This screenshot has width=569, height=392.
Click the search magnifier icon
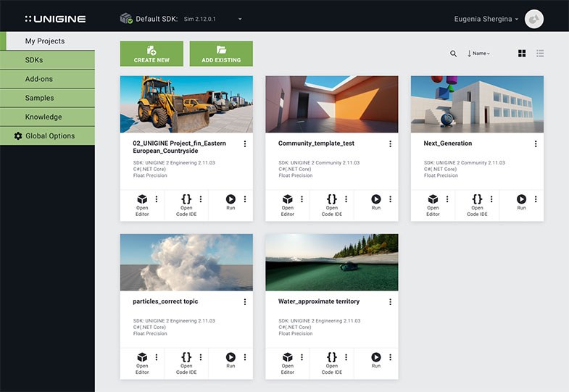[x=454, y=54]
